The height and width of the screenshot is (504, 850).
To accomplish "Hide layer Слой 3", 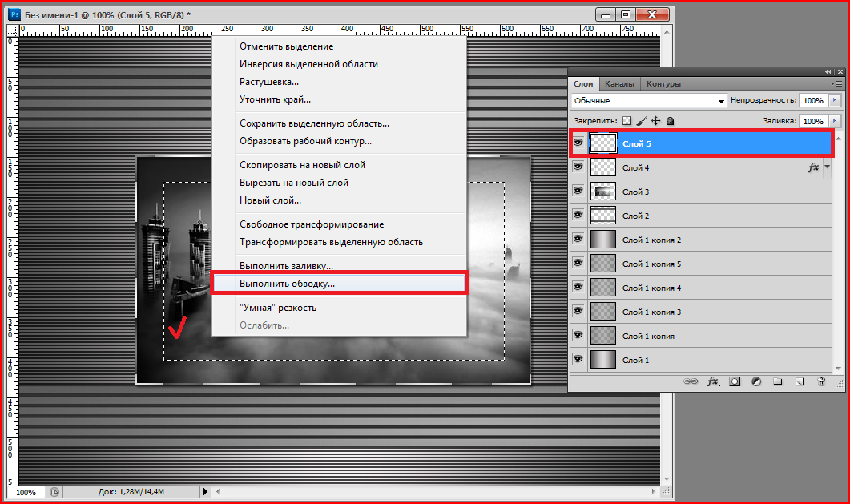I will click(578, 191).
